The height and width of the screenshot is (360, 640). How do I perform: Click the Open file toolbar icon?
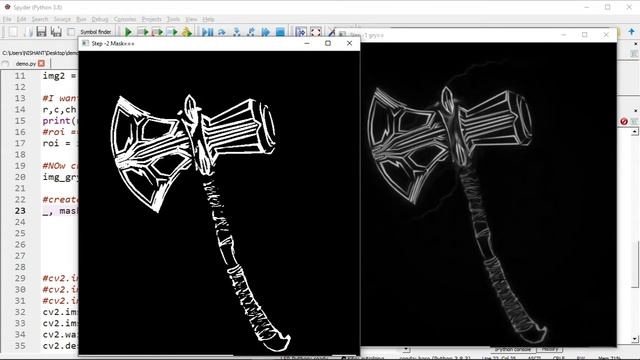[27, 31]
